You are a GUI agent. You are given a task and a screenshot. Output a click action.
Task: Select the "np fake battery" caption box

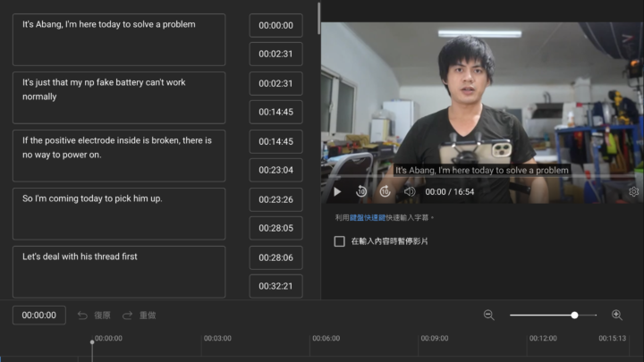(119, 97)
